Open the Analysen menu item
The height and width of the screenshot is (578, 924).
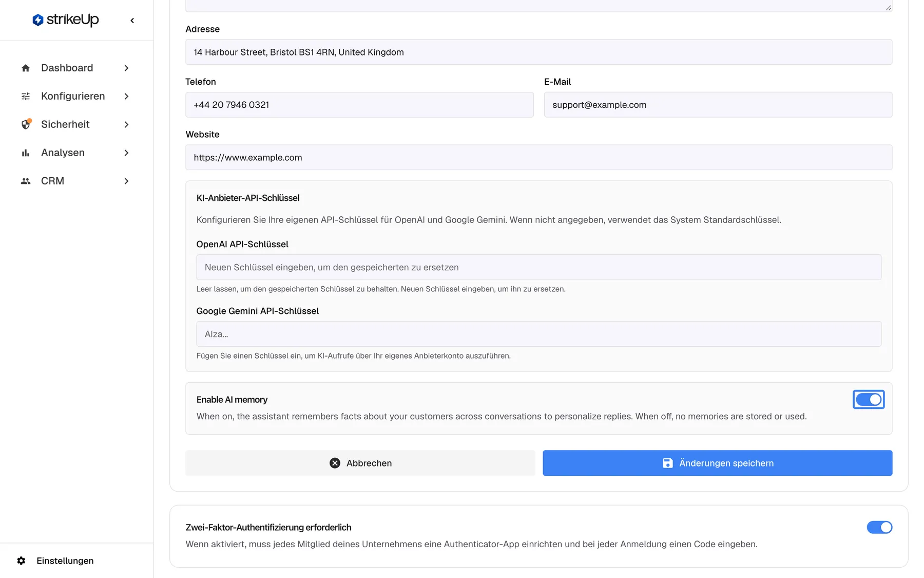tap(76, 153)
